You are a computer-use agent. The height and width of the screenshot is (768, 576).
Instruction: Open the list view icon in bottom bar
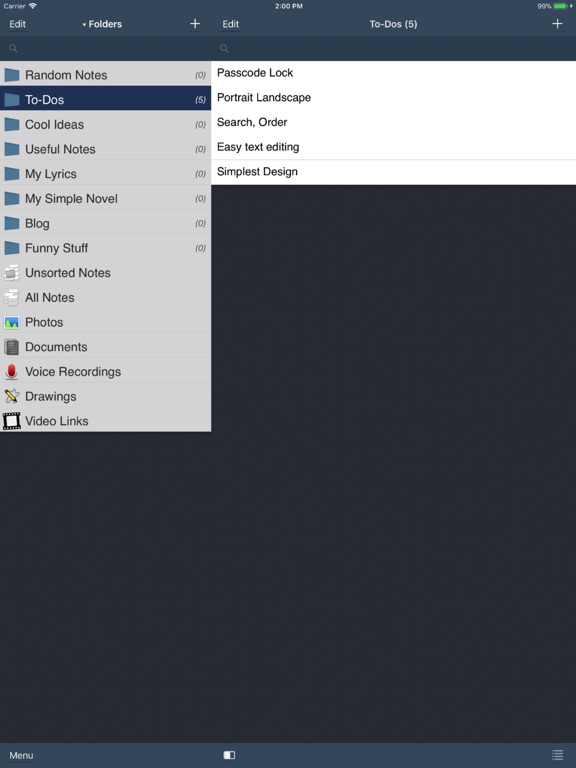click(x=557, y=755)
